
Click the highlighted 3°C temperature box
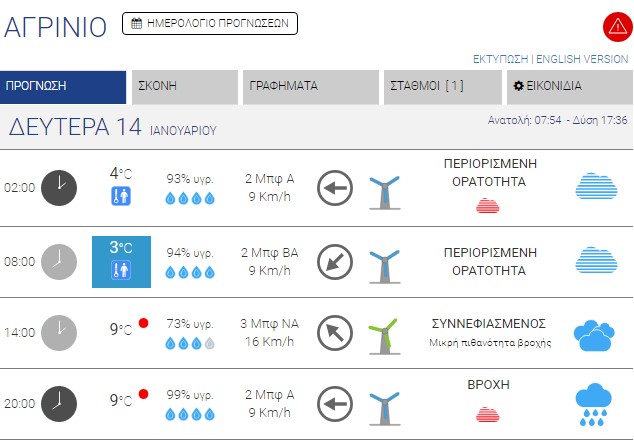(x=121, y=261)
